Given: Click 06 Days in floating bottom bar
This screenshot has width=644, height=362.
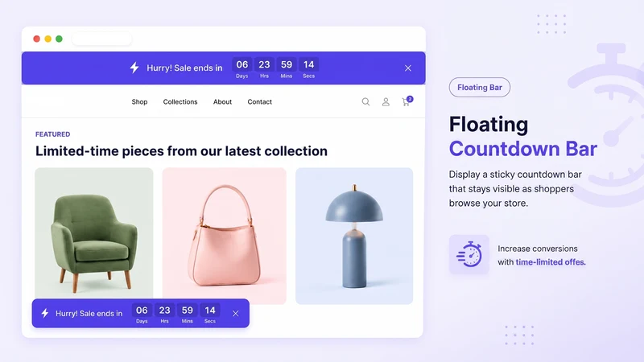Looking at the screenshot, I should [142, 314].
